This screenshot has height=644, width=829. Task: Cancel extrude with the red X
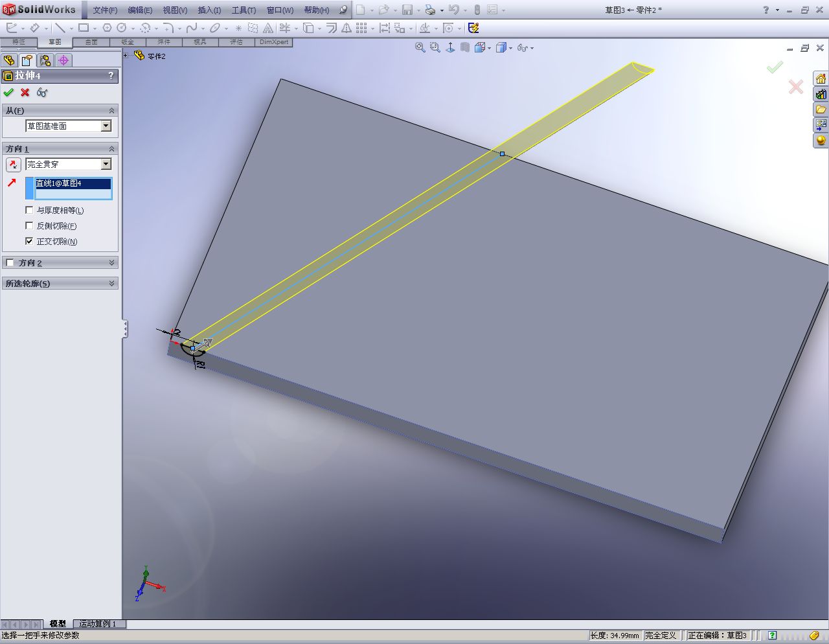click(25, 92)
